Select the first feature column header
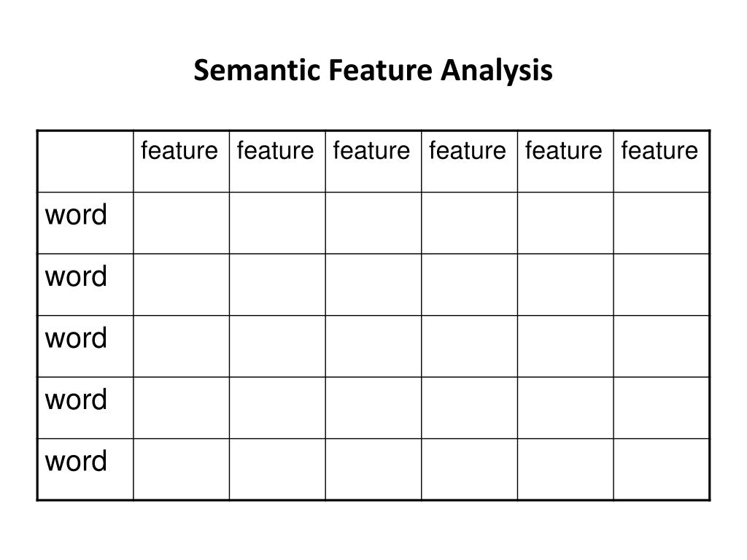 tap(179, 151)
